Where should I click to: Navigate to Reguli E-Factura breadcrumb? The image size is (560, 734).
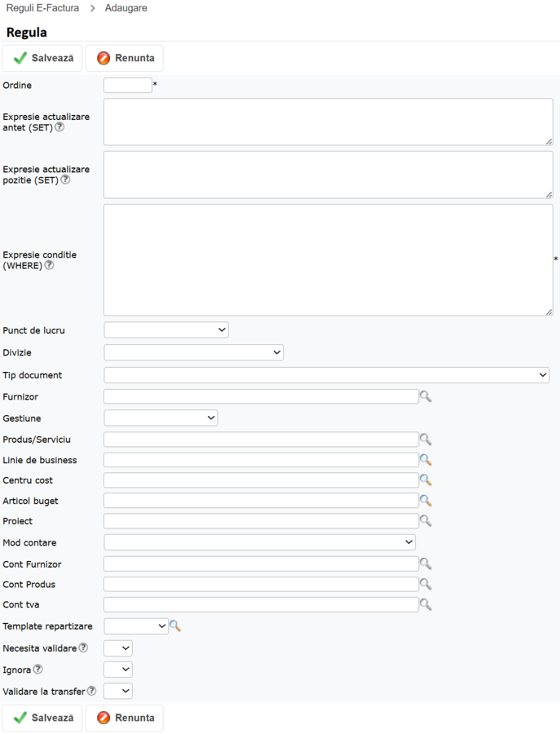pos(42,8)
